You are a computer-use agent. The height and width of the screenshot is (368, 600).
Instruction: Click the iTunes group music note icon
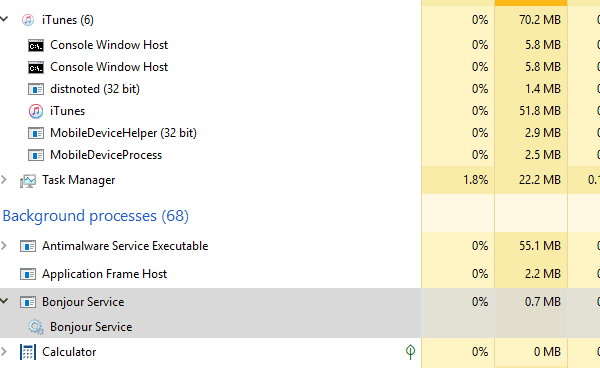coord(28,20)
